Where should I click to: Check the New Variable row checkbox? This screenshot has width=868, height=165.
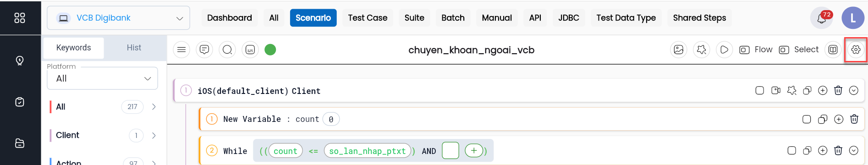[x=807, y=119]
